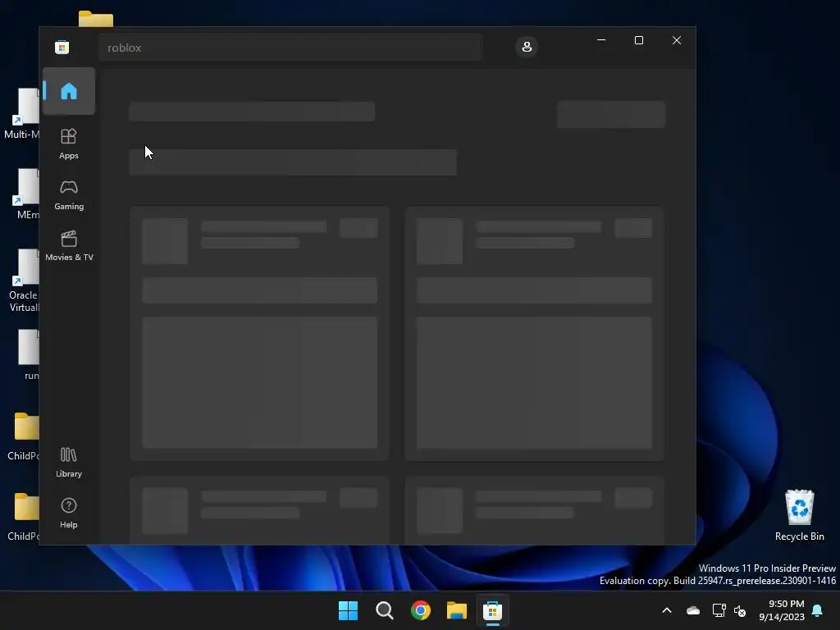Open Help in the Store sidebar

coord(69,514)
